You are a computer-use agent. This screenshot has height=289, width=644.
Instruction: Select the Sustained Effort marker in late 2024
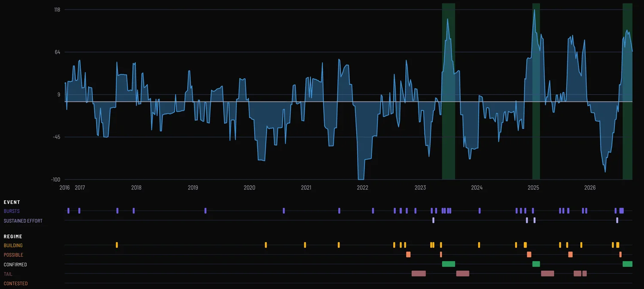point(527,220)
